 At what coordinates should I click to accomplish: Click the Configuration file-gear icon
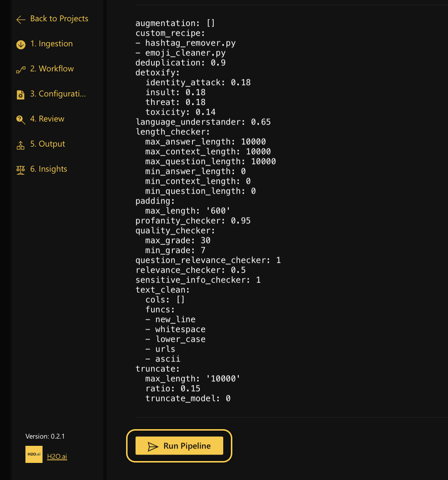[21, 95]
